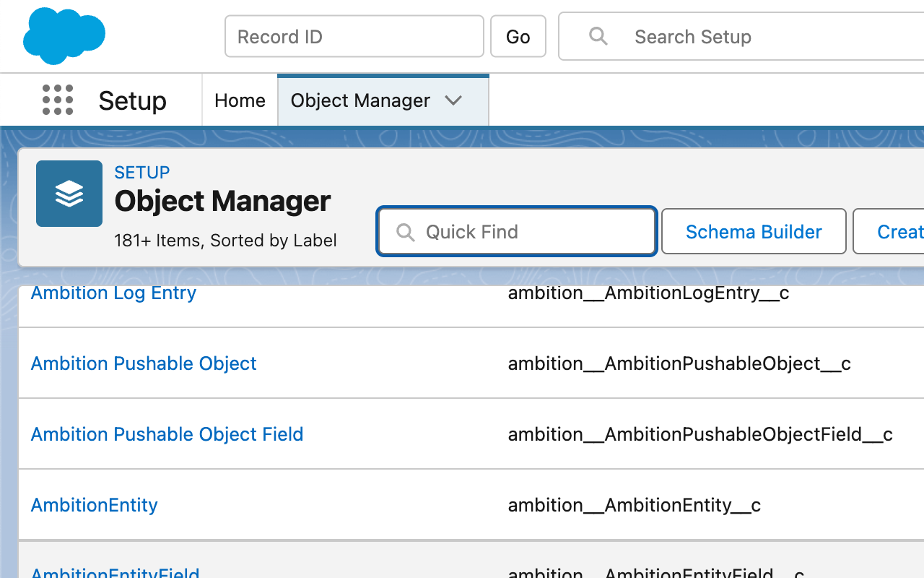Focus the Record ID input field
This screenshot has height=578, width=924.
pos(354,36)
